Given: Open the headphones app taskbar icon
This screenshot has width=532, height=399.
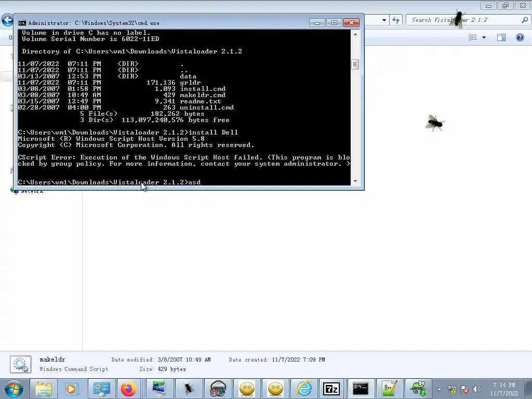Looking at the screenshot, I should point(218,389).
